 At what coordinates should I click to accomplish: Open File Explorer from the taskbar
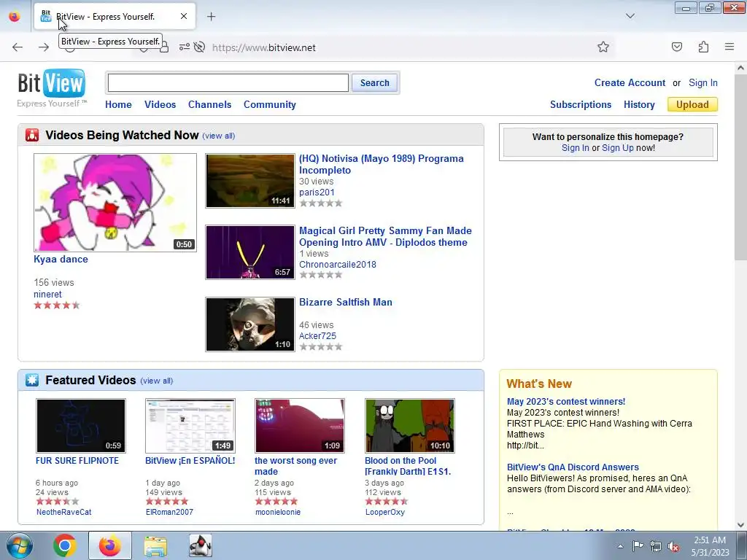(155, 545)
